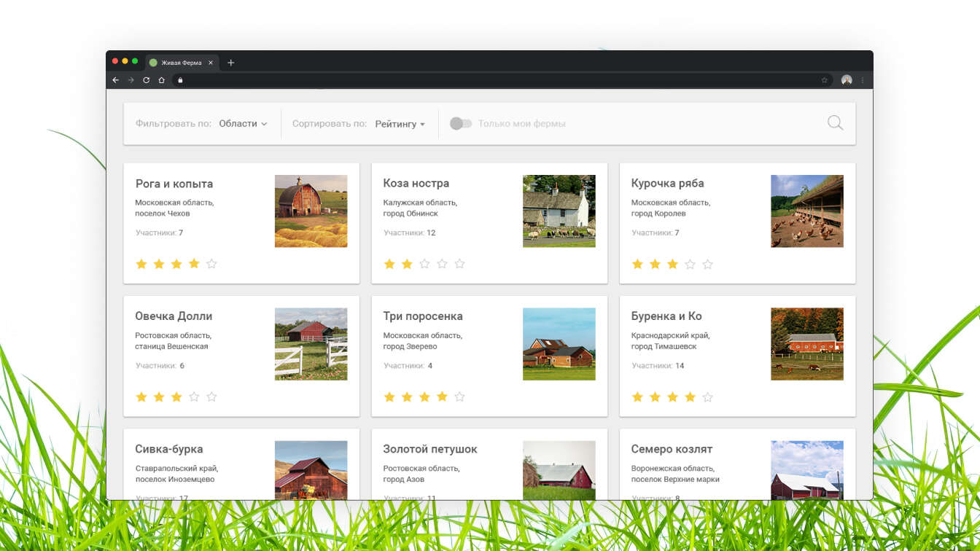Go to browser home icon
This screenshot has width=980, height=551.
tap(161, 80)
